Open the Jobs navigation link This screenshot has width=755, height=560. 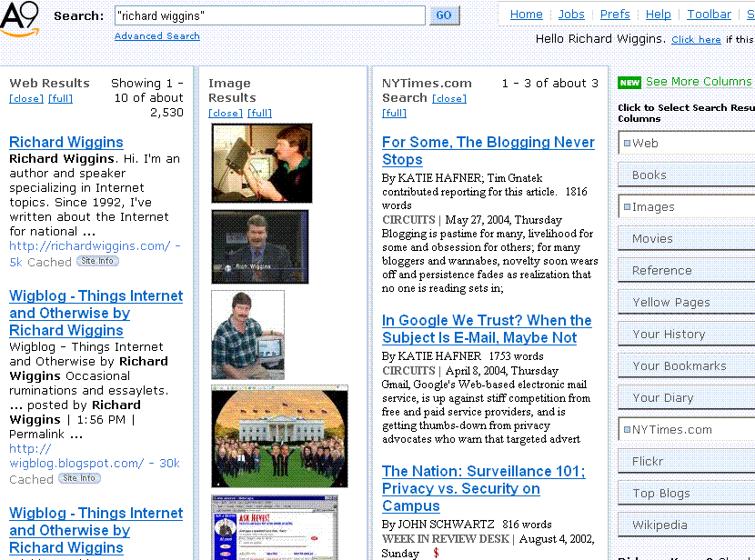571,15
